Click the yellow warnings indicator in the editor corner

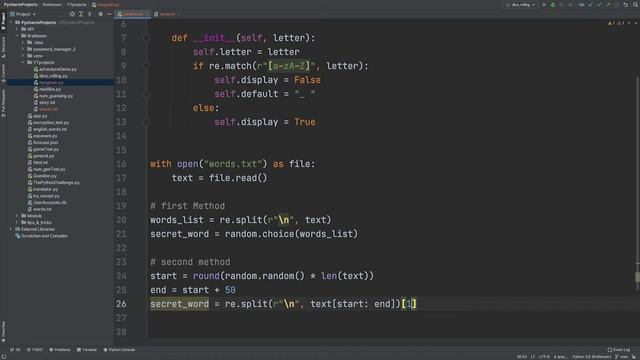(x=611, y=23)
